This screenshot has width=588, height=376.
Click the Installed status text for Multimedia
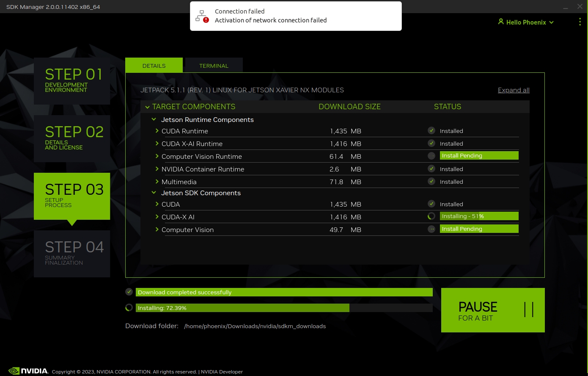pyautogui.click(x=451, y=182)
